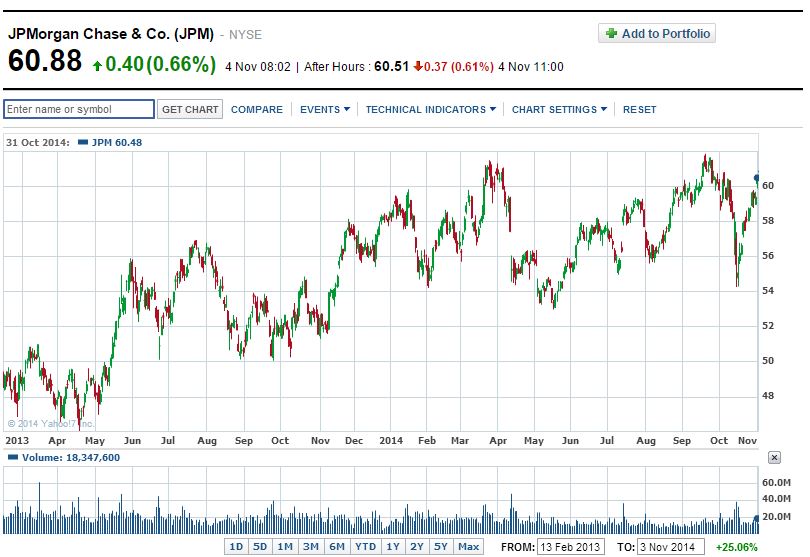810x557 pixels.
Task: Click the Volume legend marker icon
Action: 12,457
